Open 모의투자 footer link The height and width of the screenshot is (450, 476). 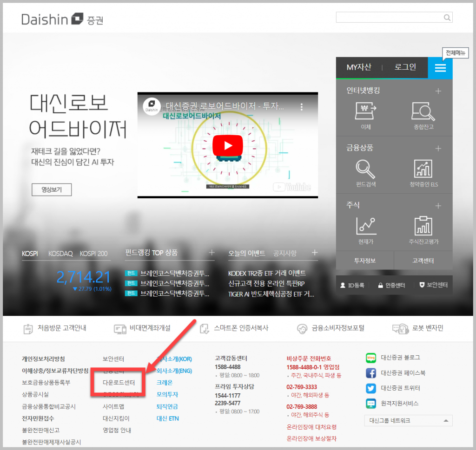[x=167, y=395]
